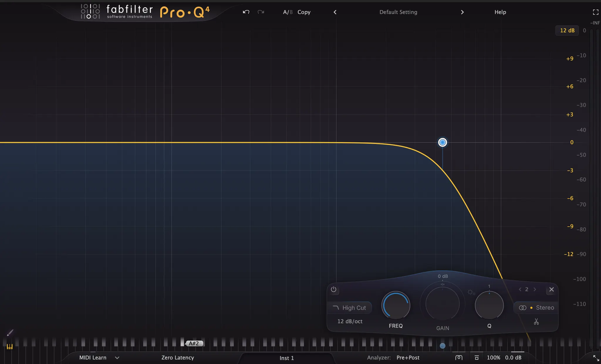Open the High Cut shape dropdown
601x364 pixels.
(350, 308)
